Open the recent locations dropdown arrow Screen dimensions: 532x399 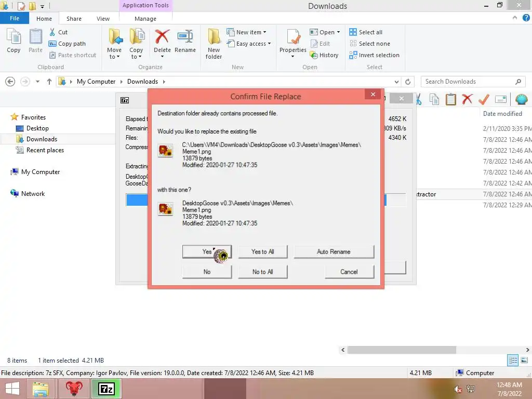[37, 82]
